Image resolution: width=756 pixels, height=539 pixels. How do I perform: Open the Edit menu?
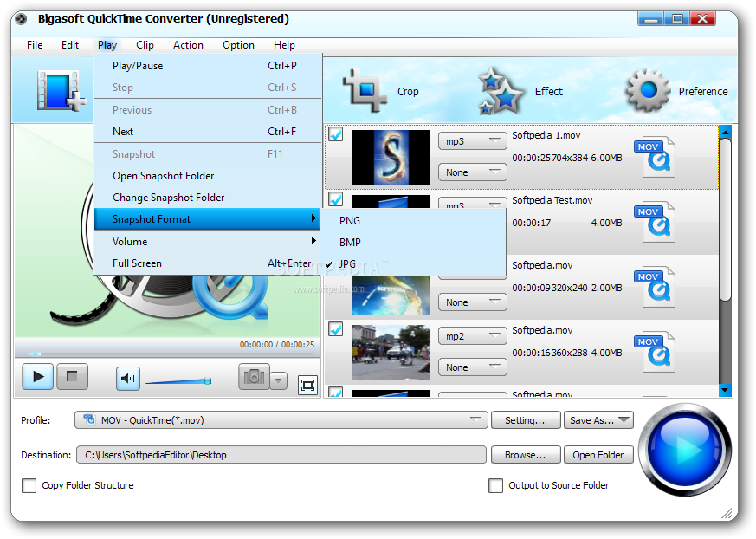[70, 45]
